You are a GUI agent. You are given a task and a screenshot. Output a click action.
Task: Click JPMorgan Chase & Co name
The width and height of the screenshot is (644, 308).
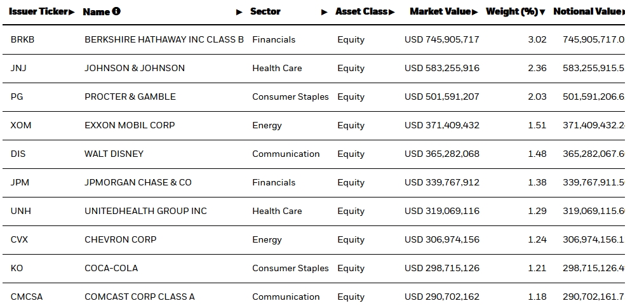pos(138,182)
